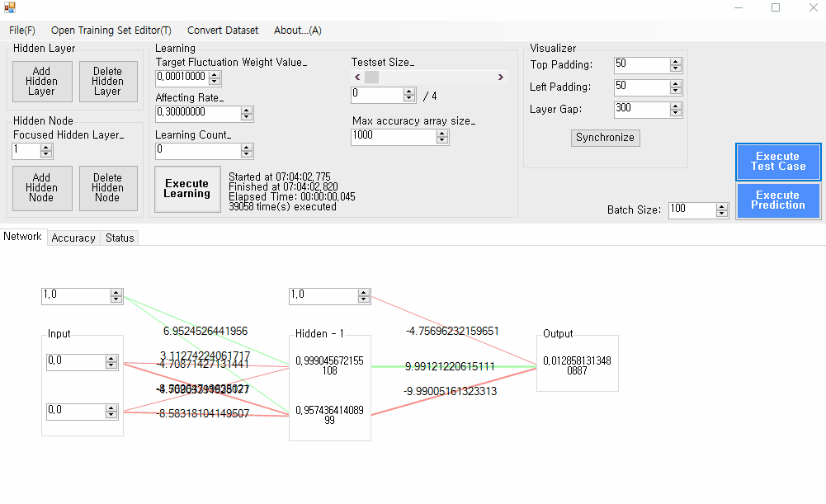Image resolution: width=826 pixels, height=504 pixels.
Task: Click the Add Hidden Layer button
Action: coord(41,82)
